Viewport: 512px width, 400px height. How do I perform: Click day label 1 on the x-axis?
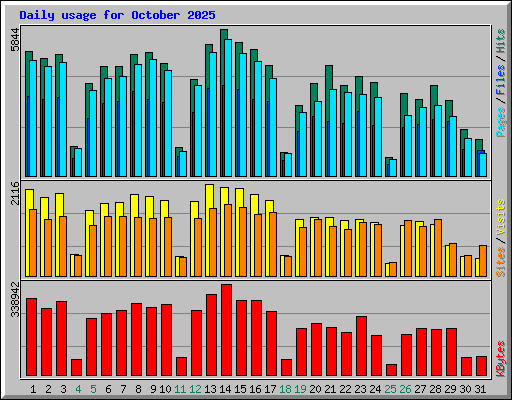33,389
